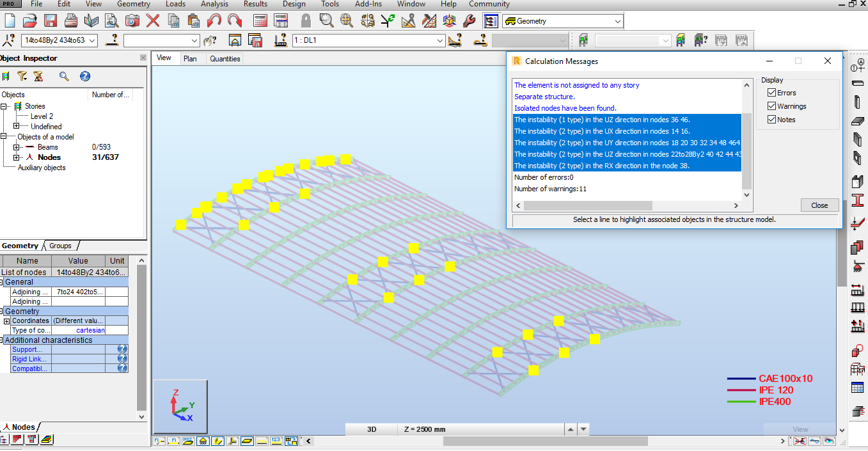Open the Results menu
The width and height of the screenshot is (868, 451).
click(255, 4)
